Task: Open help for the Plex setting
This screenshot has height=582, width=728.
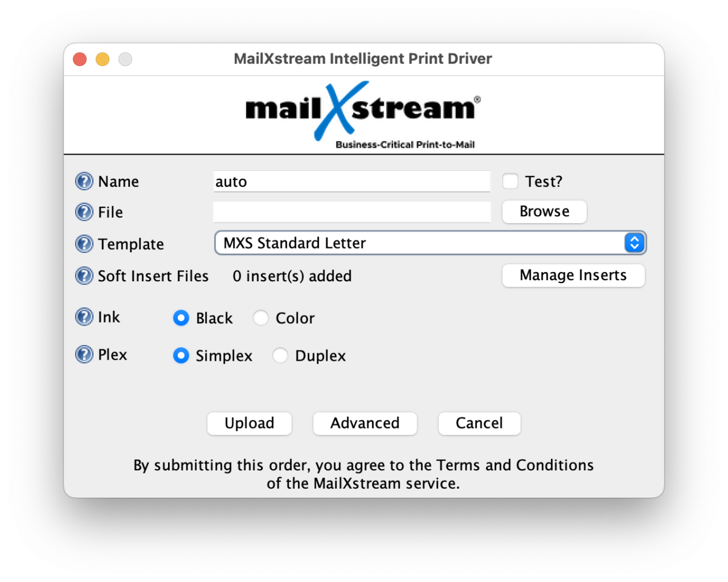Action: click(84, 355)
